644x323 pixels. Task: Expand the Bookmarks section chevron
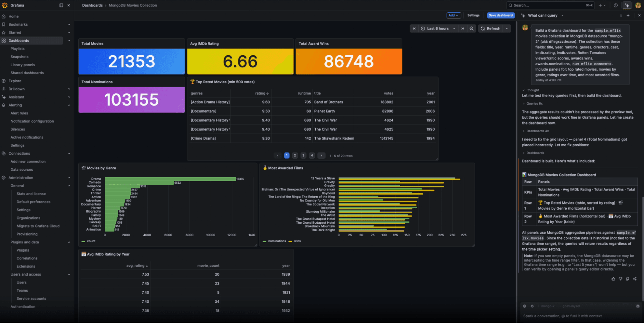69,24
